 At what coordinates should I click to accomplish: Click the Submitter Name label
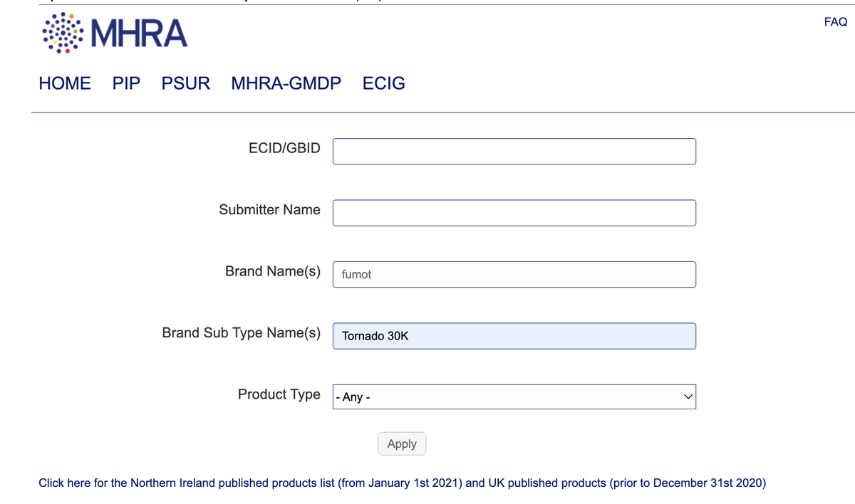(269, 210)
